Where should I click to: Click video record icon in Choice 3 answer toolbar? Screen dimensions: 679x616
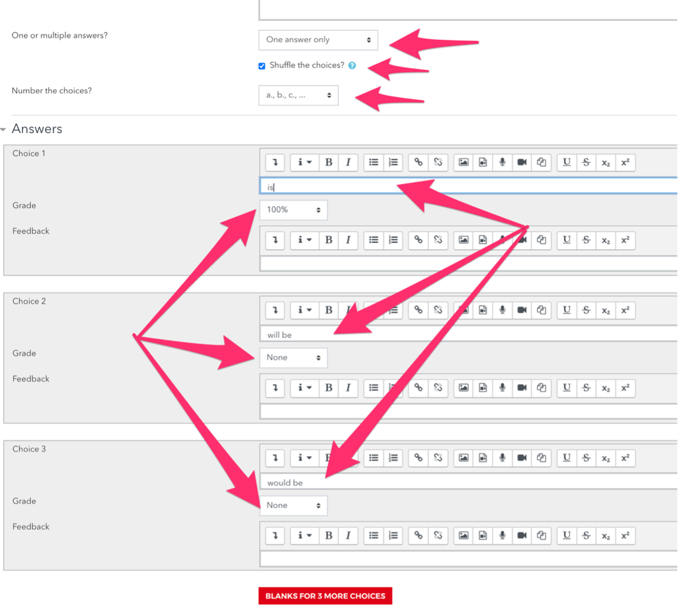[x=522, y=458]
